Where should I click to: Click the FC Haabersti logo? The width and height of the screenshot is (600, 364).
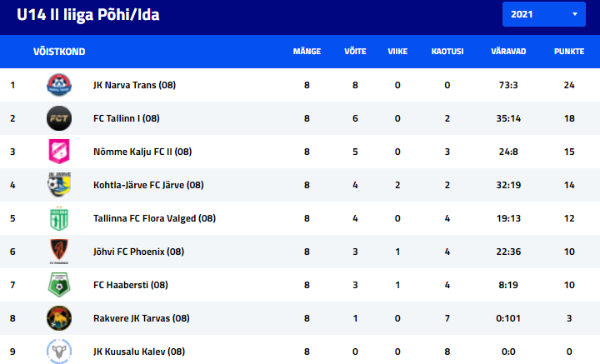(59, 285)
